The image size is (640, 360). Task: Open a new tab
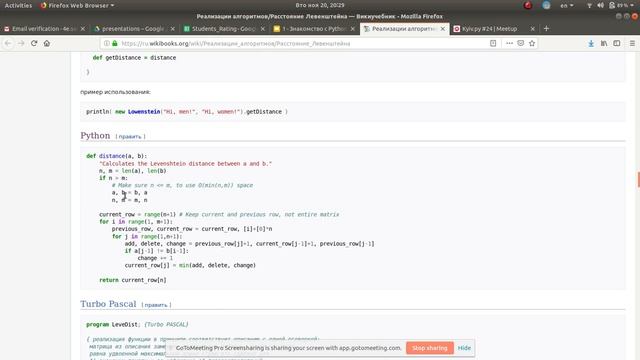pos(546,29)
